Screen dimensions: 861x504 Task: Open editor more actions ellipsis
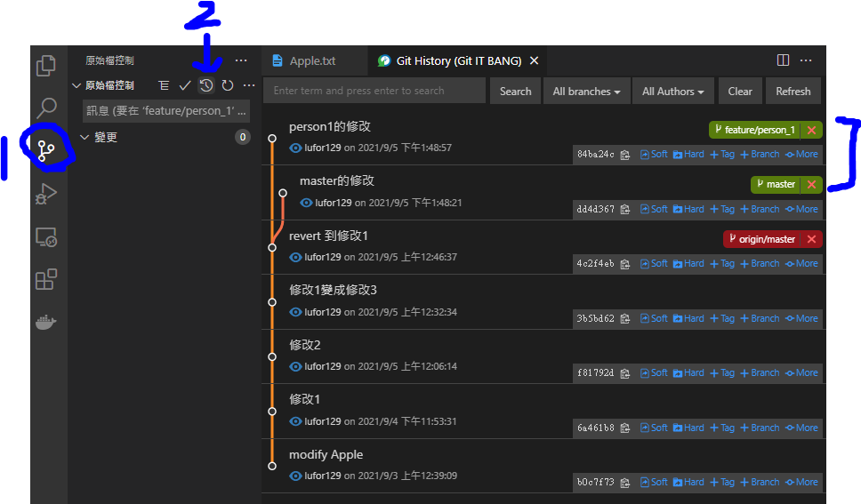coord(806,60)
